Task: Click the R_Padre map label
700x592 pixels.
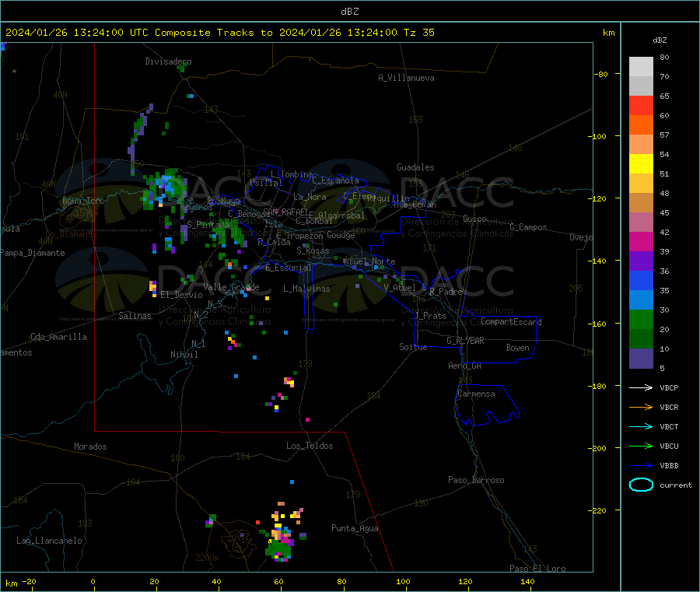Action: pos(446,292)
